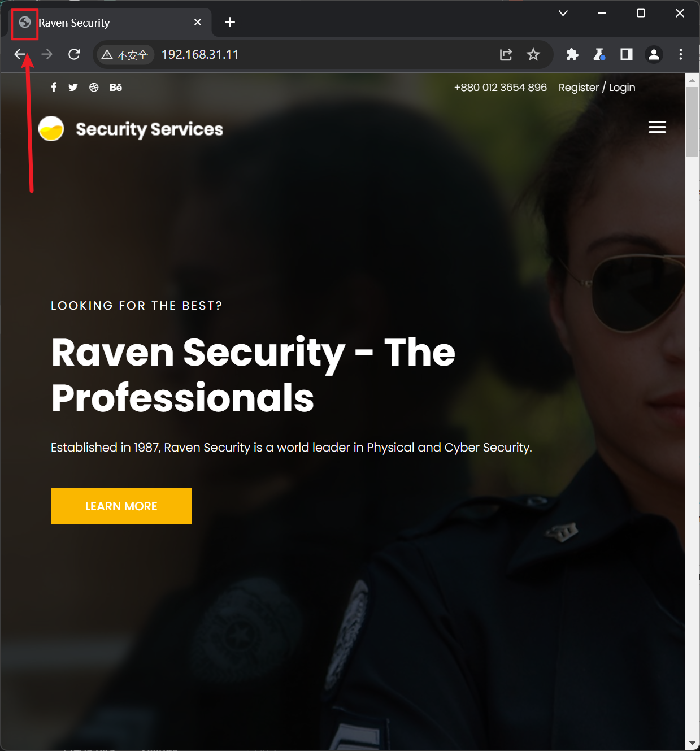Open the Chrome Labs flask icon
Viewport: 700px width, 751px height.
tap(599, 54)
